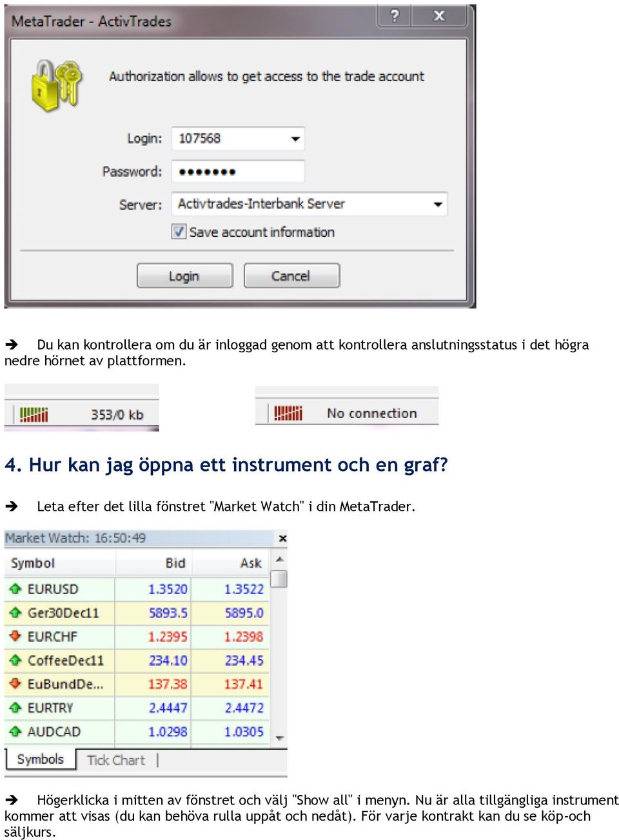Viewport: 619px width, 840px height.
Task: Click the red No connection bars icon
Action: click(288, 413)
